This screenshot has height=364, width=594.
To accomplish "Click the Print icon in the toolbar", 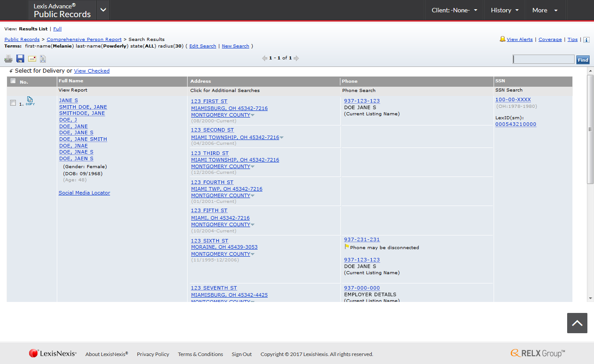I will coord(8,59).
